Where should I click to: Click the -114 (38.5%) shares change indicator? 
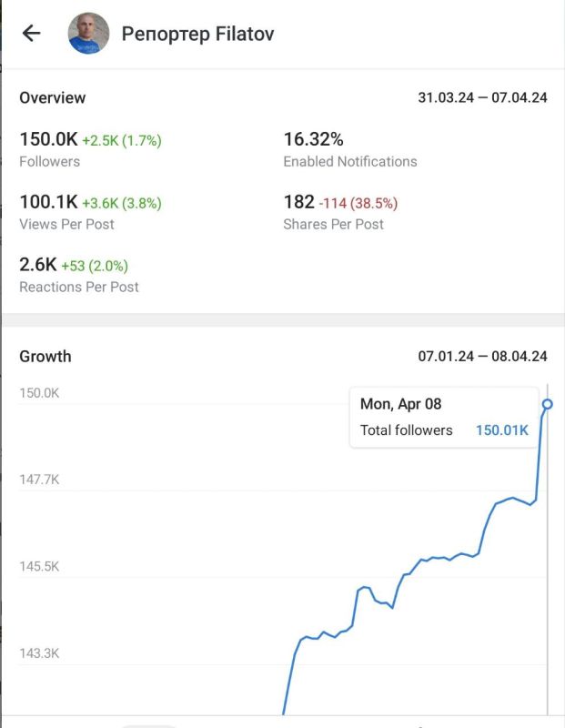tap(358, 204)
